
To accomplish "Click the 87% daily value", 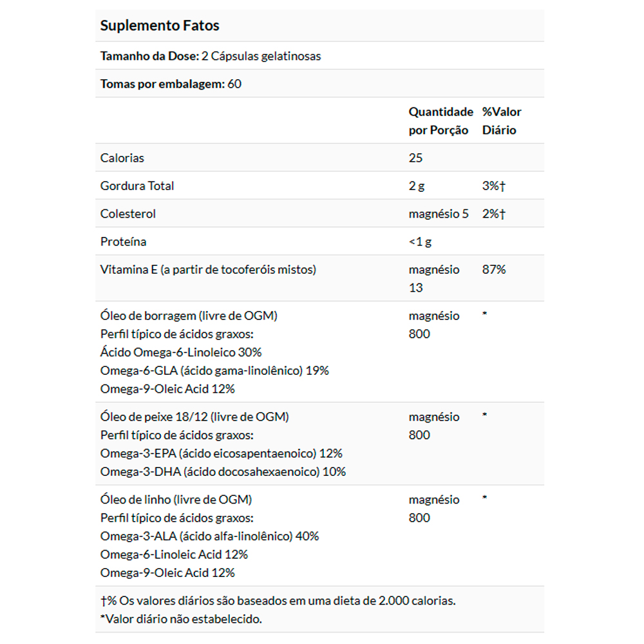I will [494, 269].
